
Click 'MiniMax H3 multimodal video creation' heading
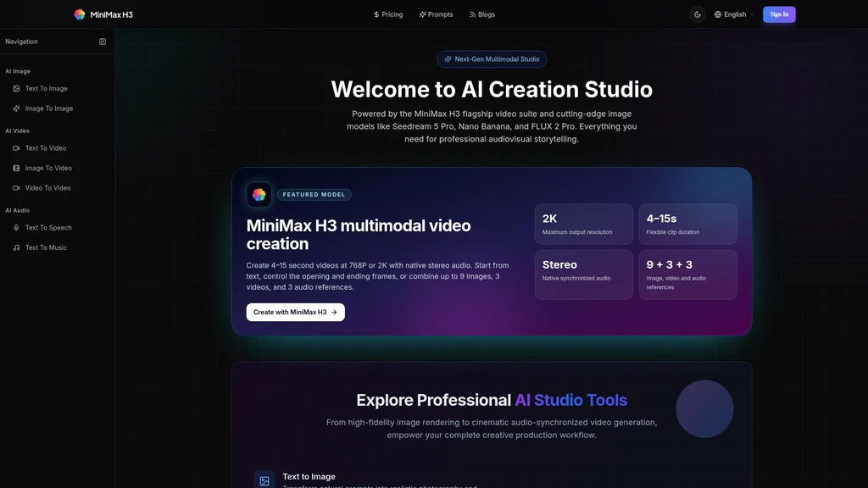point(359,235)
